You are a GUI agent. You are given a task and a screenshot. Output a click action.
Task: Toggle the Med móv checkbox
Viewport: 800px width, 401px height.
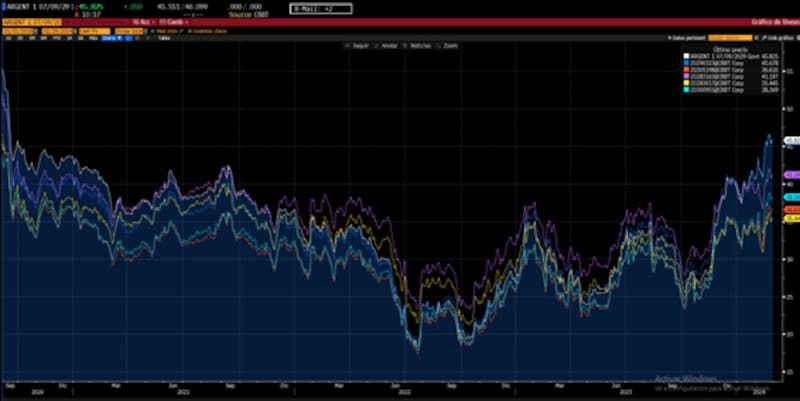[156, 31]
